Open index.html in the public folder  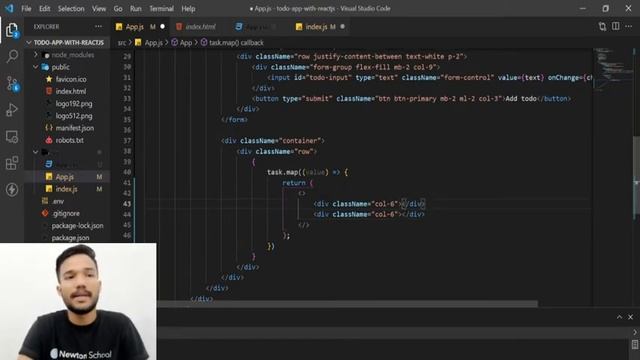coord(71,91)
